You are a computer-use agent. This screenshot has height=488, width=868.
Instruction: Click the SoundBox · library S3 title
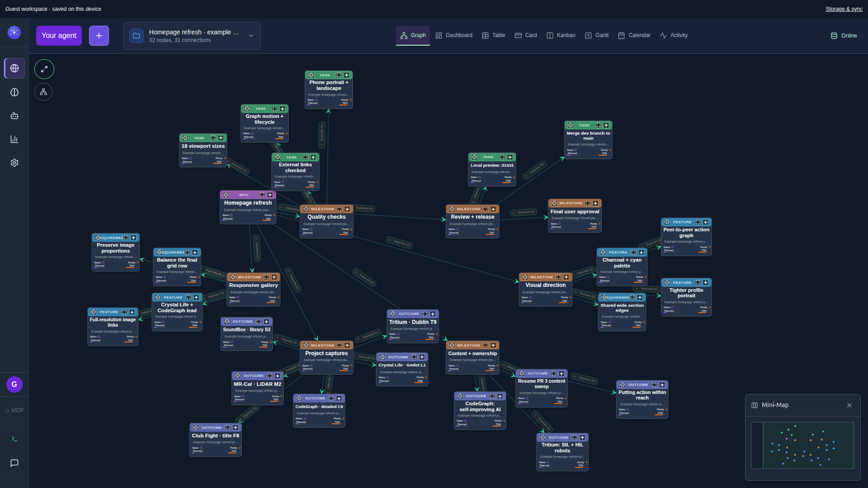click(246, 330)
